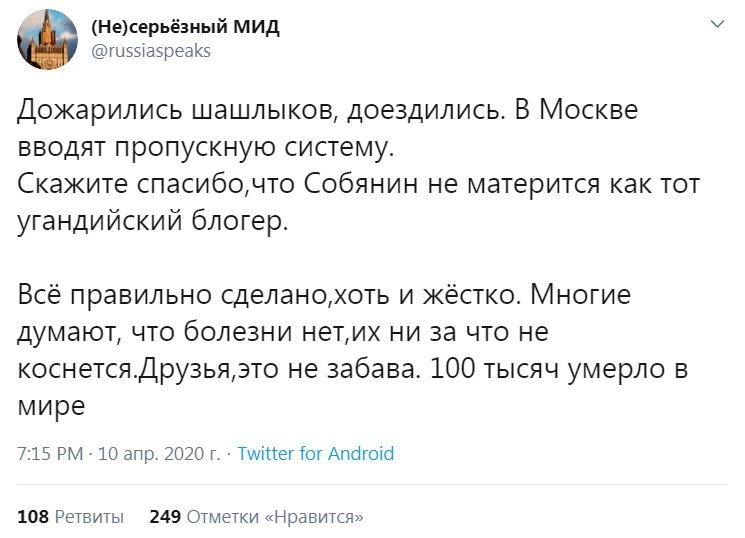
Task: Click the 108 retweet count number
Action: tap(34, 517)
